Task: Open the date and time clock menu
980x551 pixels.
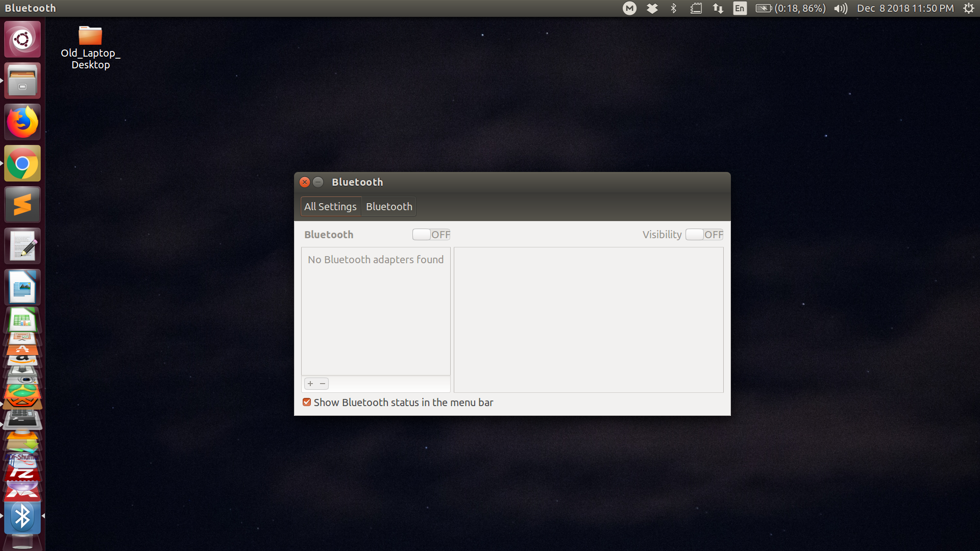Action: click(905, 8)
